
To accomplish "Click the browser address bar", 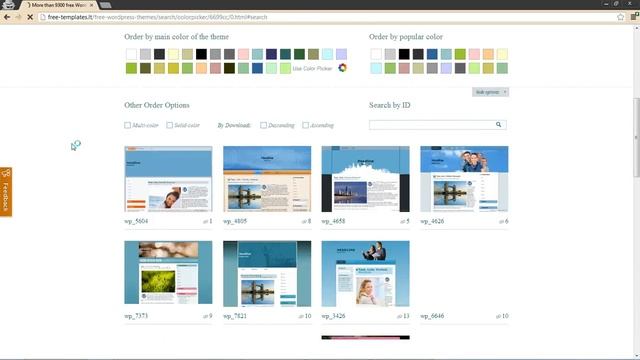I will 327,17.
